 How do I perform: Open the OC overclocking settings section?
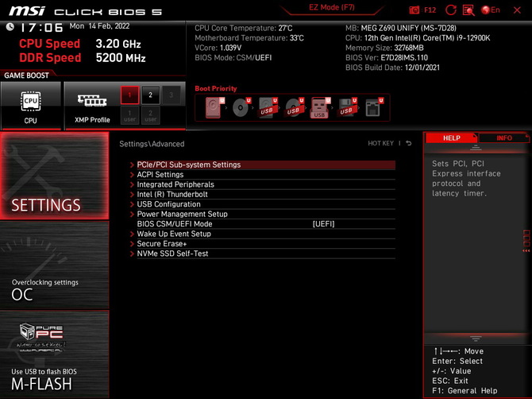(x=54, y=289)
